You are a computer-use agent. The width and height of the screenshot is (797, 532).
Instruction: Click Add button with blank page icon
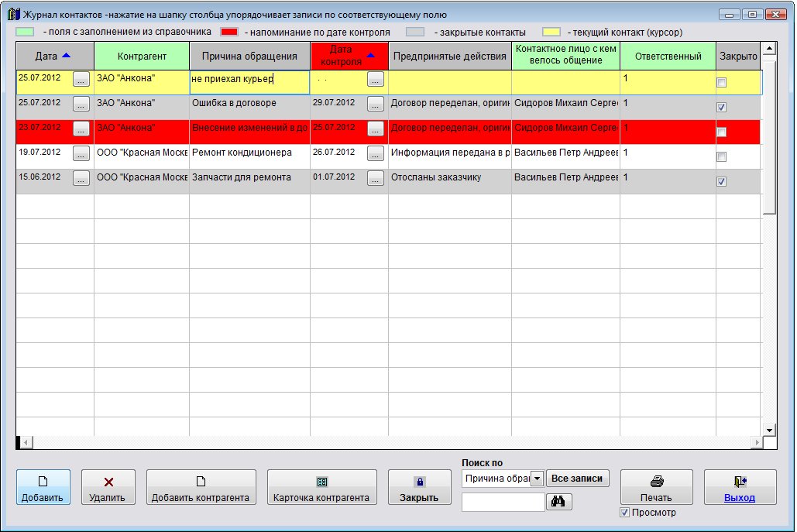[x=43, y=487]
